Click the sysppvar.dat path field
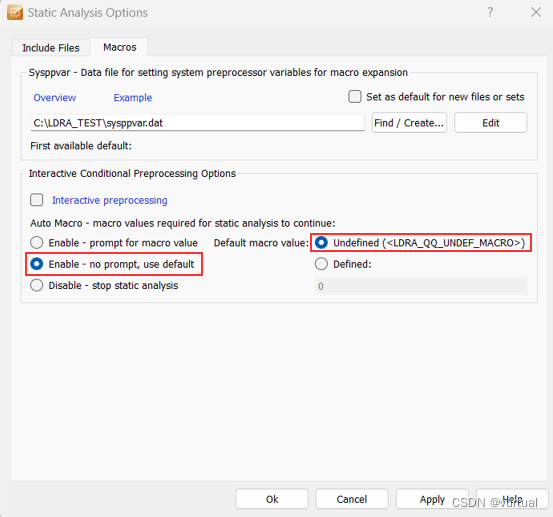 coord(198,123)
